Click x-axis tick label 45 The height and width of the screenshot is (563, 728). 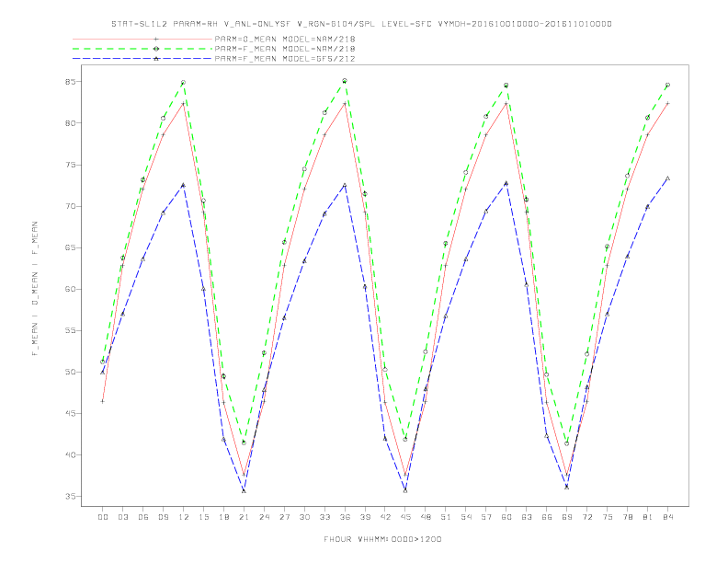point(405,517)
